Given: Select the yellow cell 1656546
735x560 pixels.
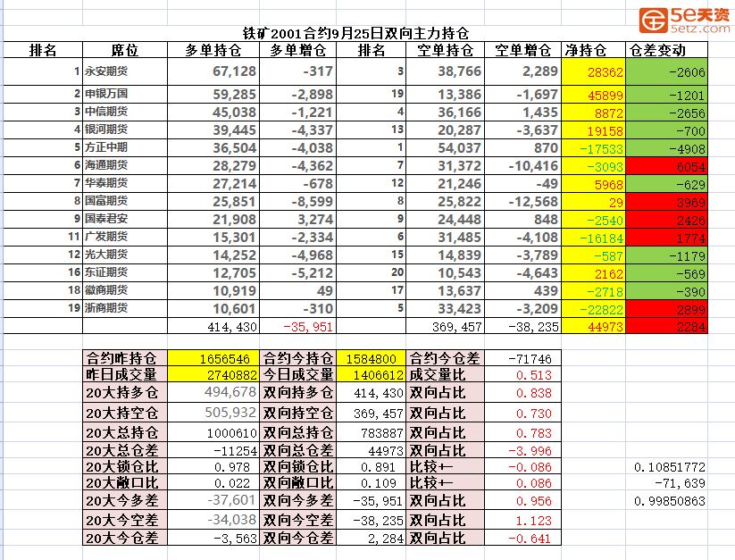Looking at the screenshot, I should point(213,358).
